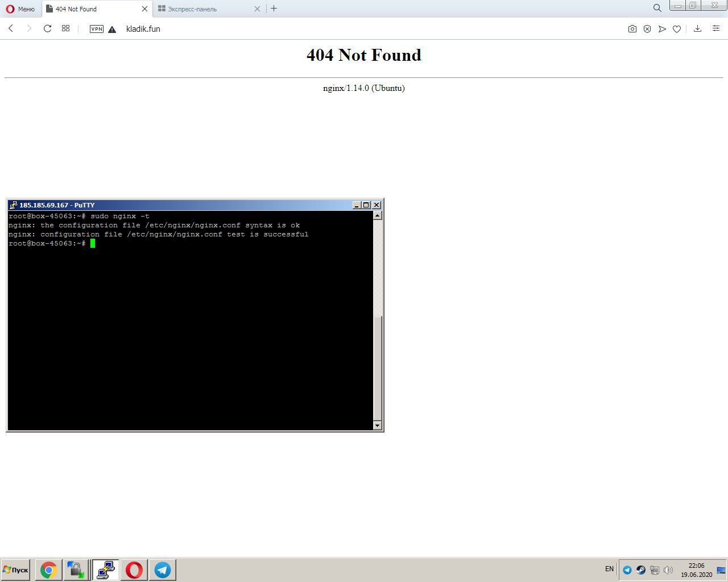Close the Экспресс-панель tab
The height and width of the screenshot is (582, 728).
[x=257, y=9]
